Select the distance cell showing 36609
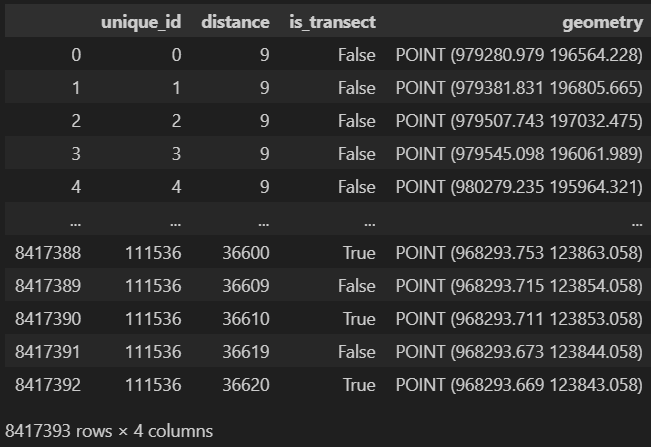 click(x=245, y=286)
